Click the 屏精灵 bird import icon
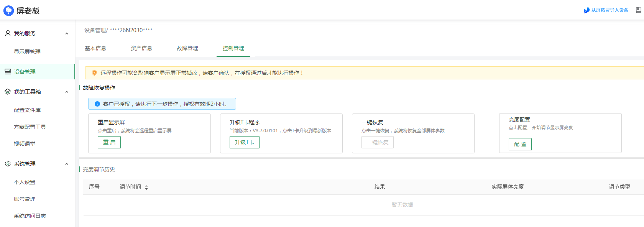644x227 pixels. coord(586,10)
